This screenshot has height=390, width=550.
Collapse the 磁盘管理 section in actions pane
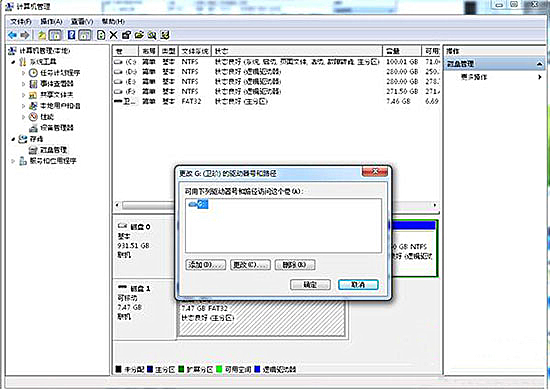tap(539, 64)
